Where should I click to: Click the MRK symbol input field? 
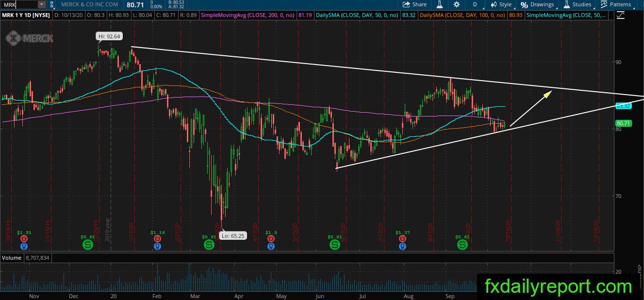pos(19,4)
